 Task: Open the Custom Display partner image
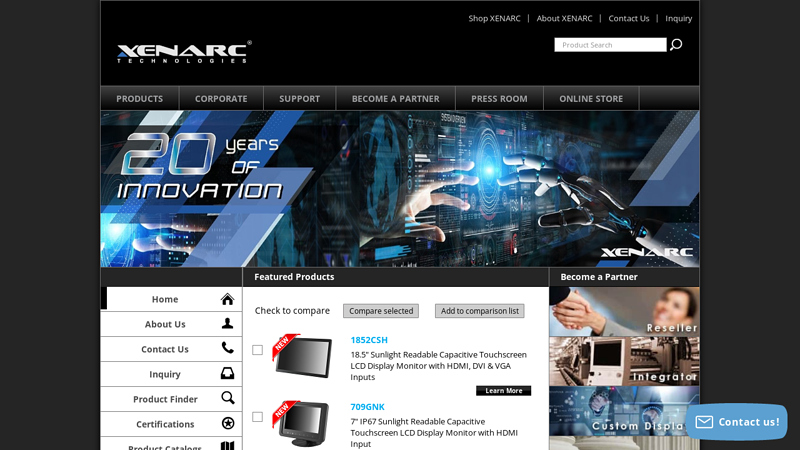pyautogui.click(x=624, y=411)
